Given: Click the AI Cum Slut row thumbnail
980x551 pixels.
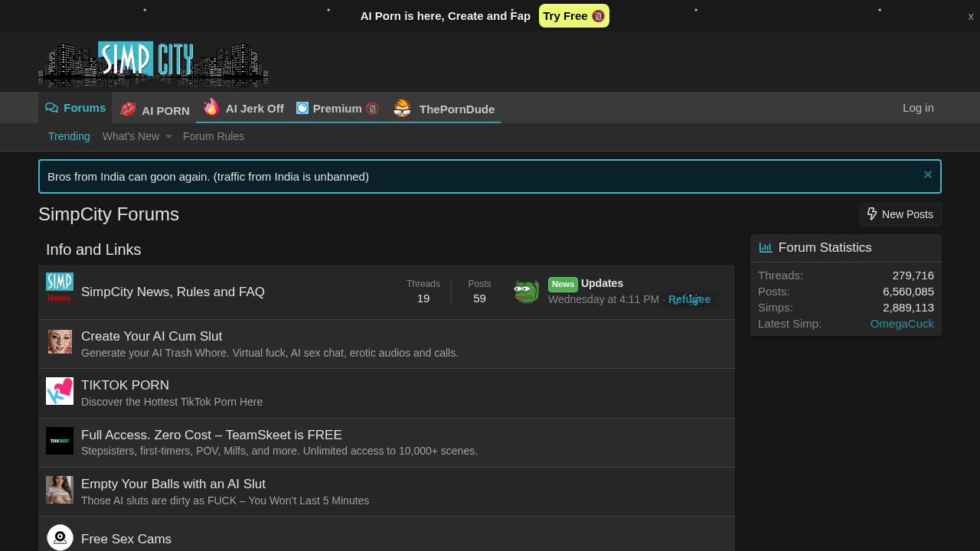Looking at the screenshot, I should point(60,341).
